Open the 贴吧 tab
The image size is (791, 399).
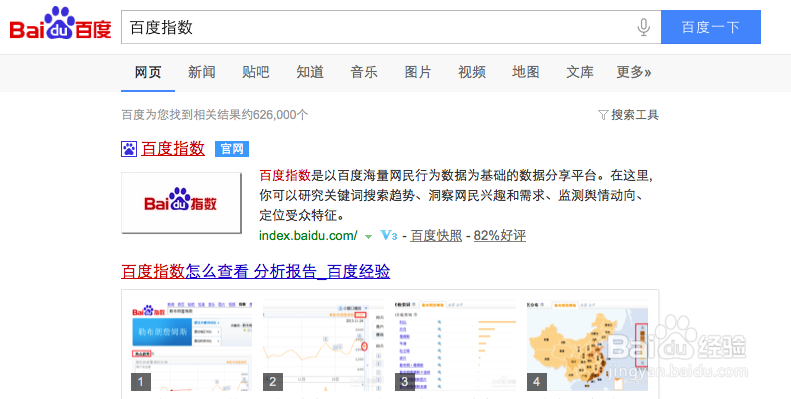[x=256, y=72]
